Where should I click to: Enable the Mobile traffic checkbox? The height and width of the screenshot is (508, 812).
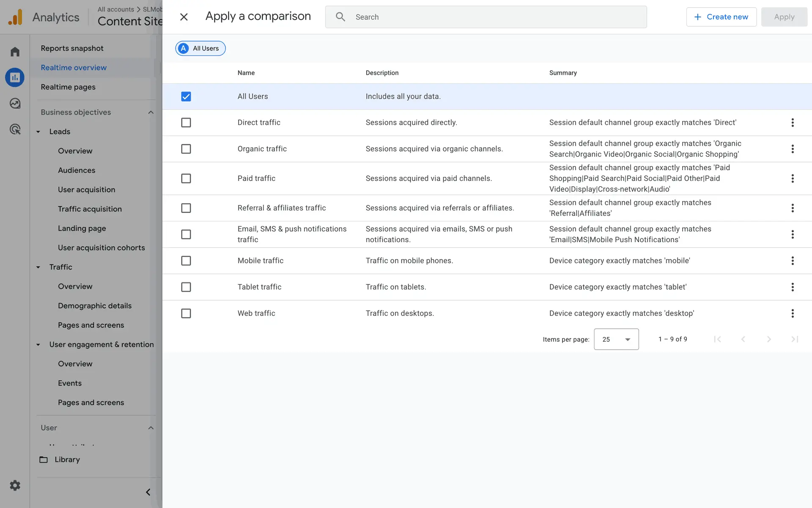[186, 261]
